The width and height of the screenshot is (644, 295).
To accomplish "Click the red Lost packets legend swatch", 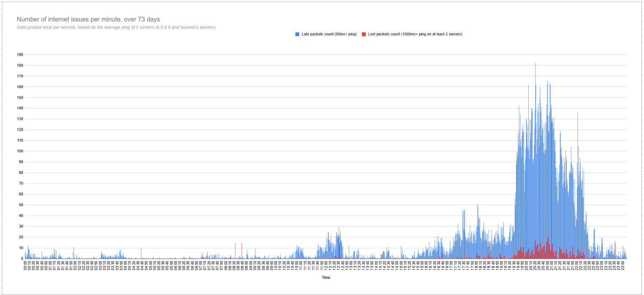I will point(364,34).
